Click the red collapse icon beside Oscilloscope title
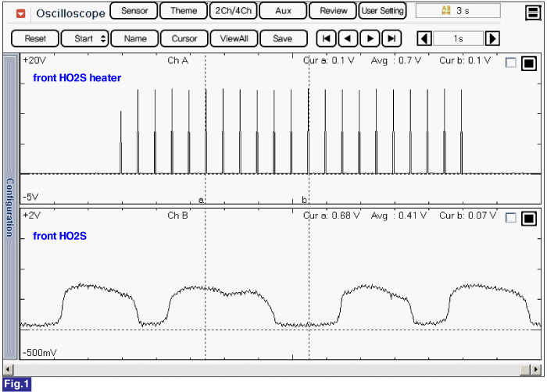The image size is (547, 392). click(20, 13)
